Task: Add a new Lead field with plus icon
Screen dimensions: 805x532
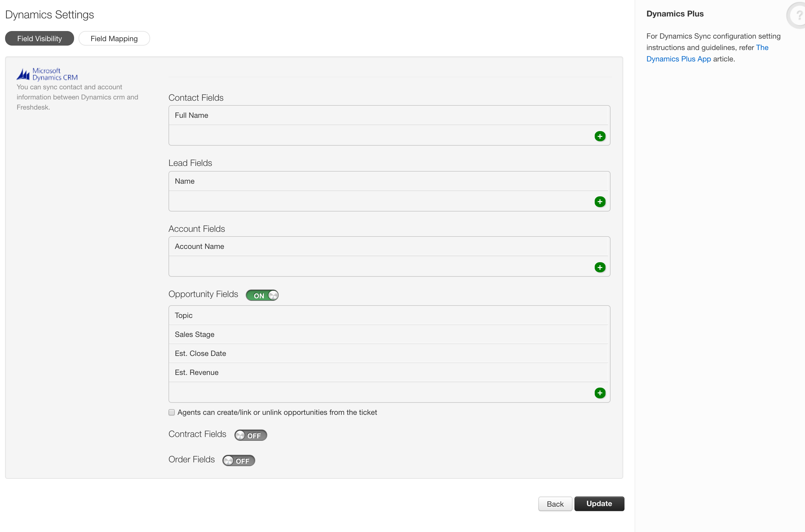Action: [600, 202]
